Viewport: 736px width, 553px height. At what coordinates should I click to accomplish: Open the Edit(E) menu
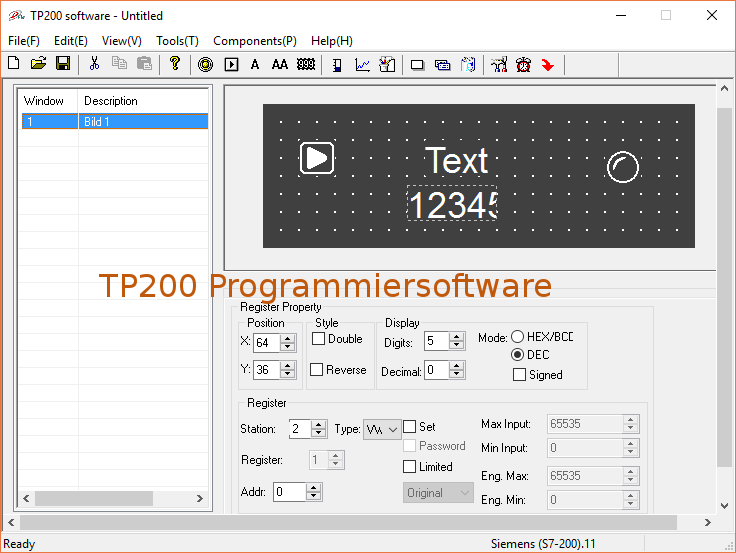70,41
